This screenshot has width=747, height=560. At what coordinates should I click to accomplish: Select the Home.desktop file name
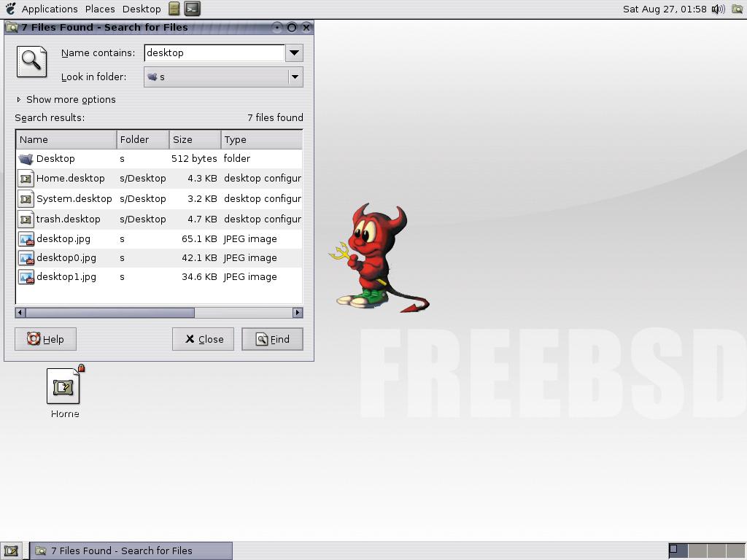pyautogui.click(x=71, y=178)
